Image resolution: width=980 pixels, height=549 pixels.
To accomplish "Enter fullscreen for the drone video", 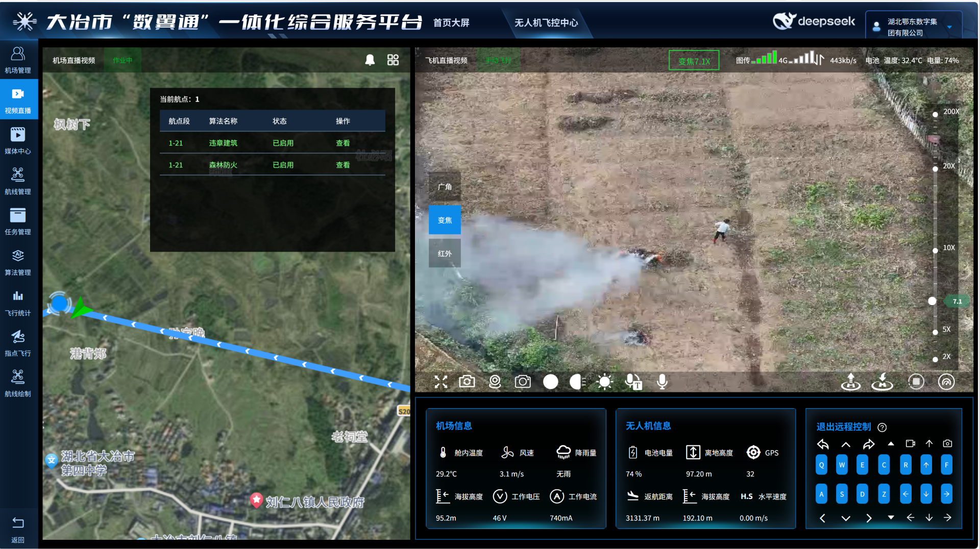I will pyautogui.click(x=441, y=382).
